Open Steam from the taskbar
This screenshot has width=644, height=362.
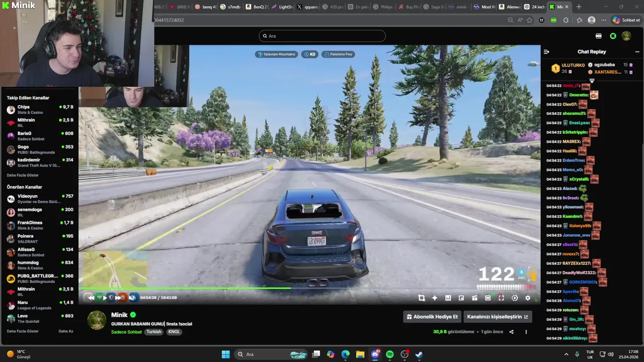419,354
